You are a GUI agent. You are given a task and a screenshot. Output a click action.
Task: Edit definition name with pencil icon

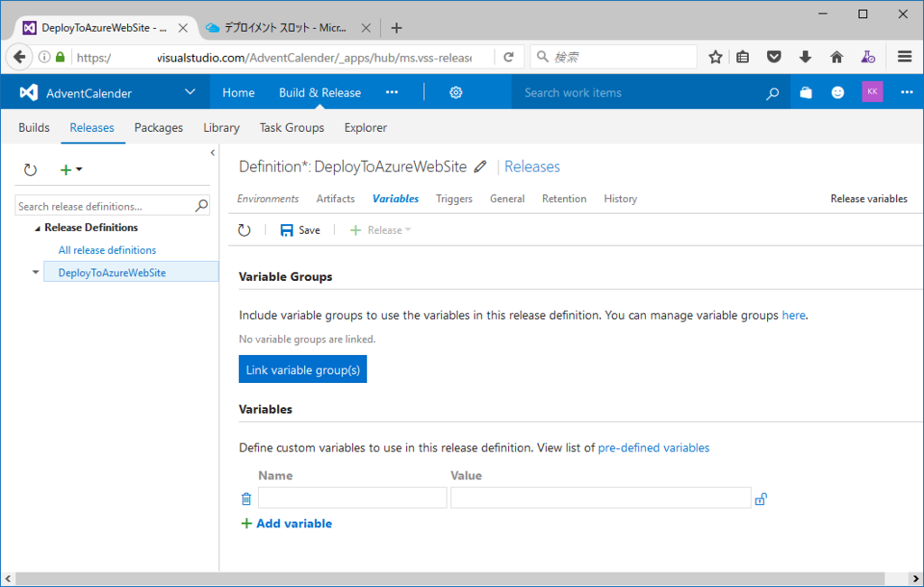[480, 166]
